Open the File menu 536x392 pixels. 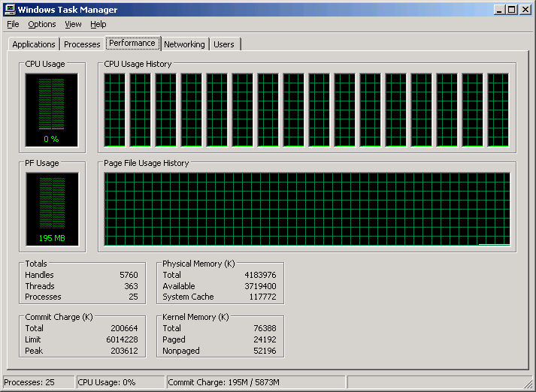(x=13, y=24)
